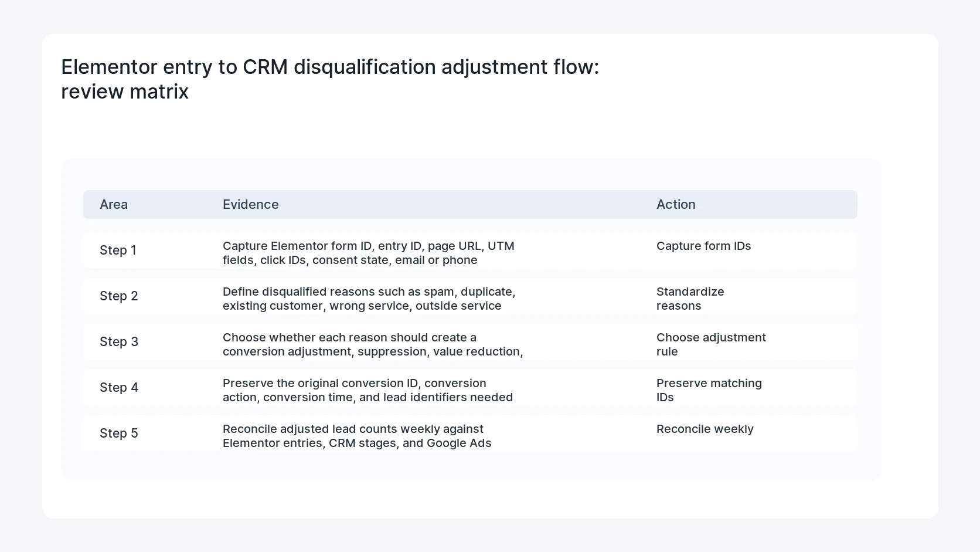Click the 'Capture form IDs' action cell

(703, 246)
